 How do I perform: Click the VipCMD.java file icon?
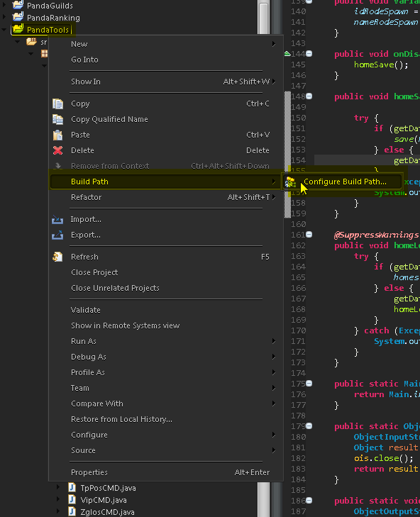pos(72,500)
